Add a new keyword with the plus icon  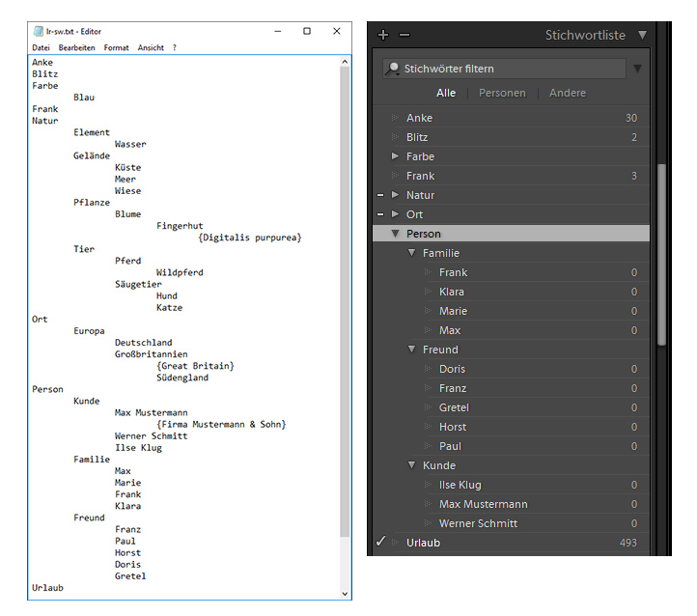tap(382, 35)
